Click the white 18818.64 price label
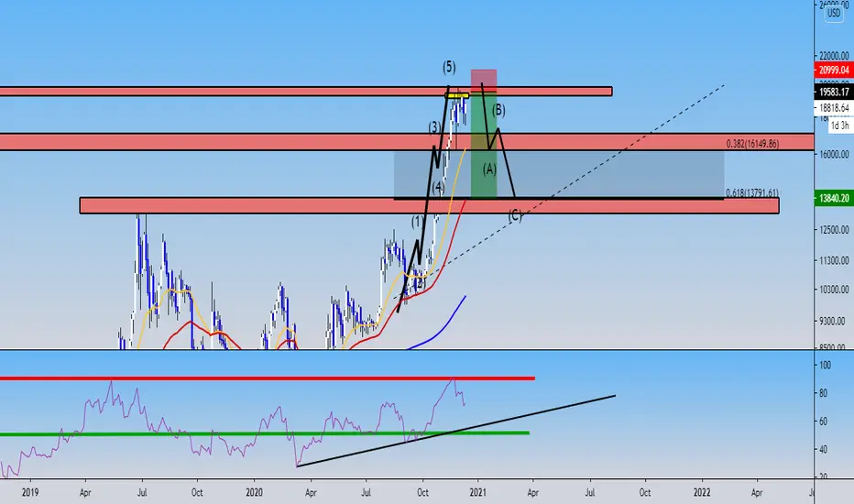Viewport: 854px width, 504px height. 834,108
